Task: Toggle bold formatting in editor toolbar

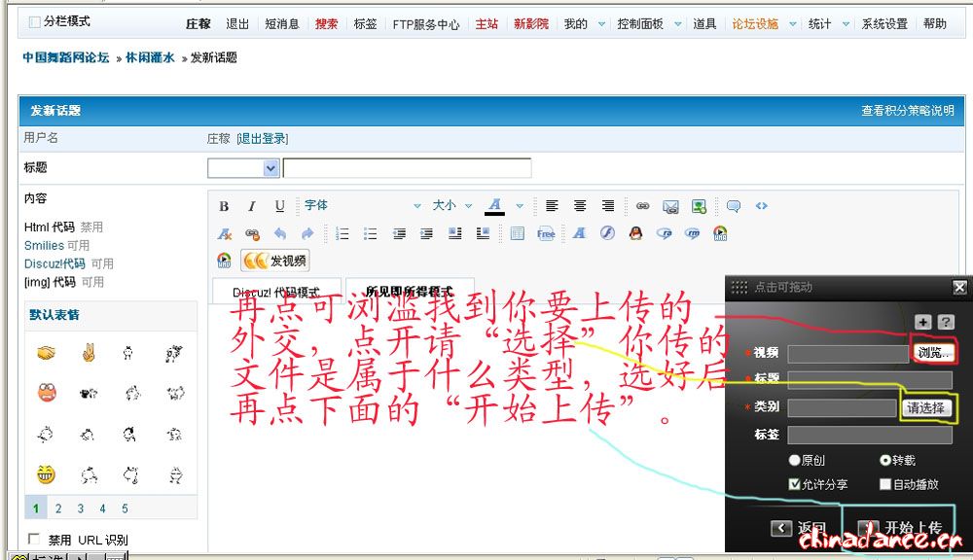Action: pos(224,206)
